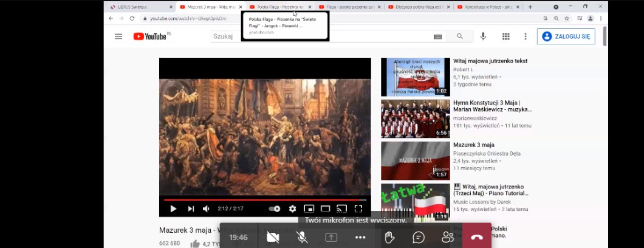Image resolution: width=644 pixels, height=248 pixels.
Task: Open Hymn Konstytucji 3 Maja thumbnail
Action: 415,119
